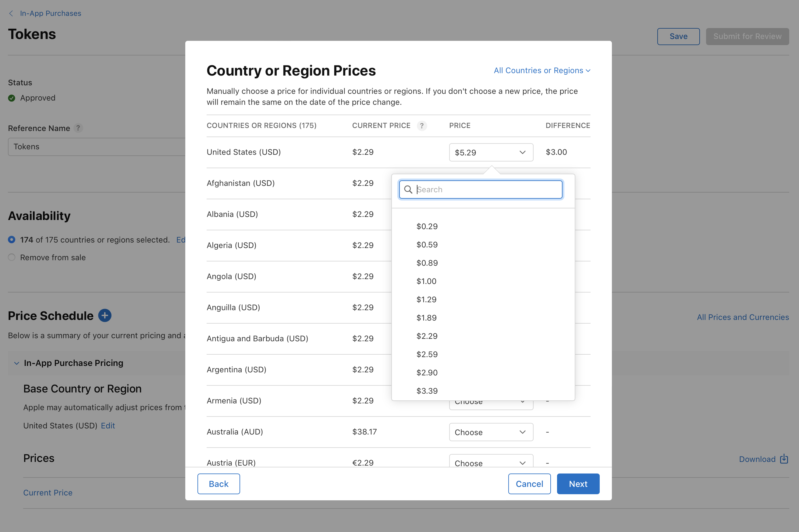Click the back chevron beside In-App Purchases
799x532 pixels.
point(11,13)
